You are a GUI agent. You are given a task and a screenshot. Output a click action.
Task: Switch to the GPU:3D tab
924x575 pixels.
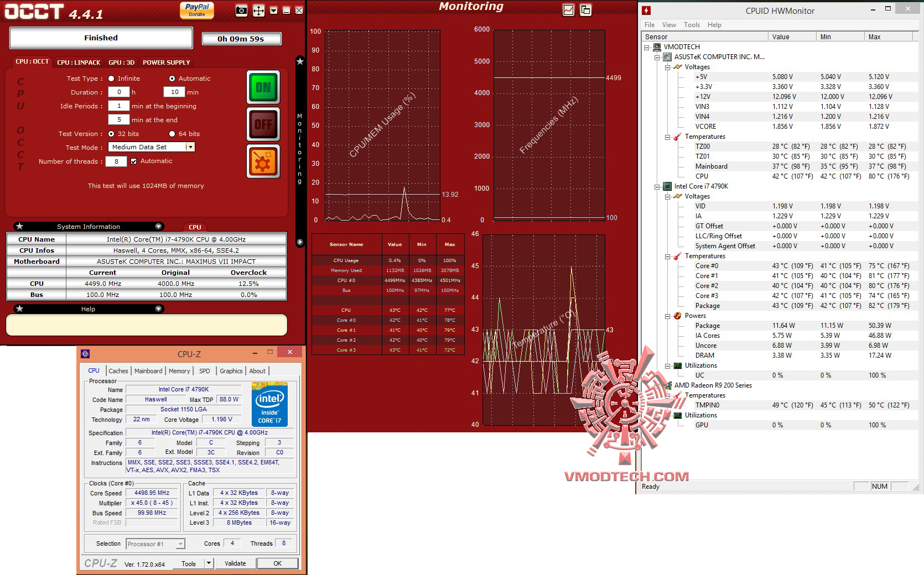[x=122, y=62]
